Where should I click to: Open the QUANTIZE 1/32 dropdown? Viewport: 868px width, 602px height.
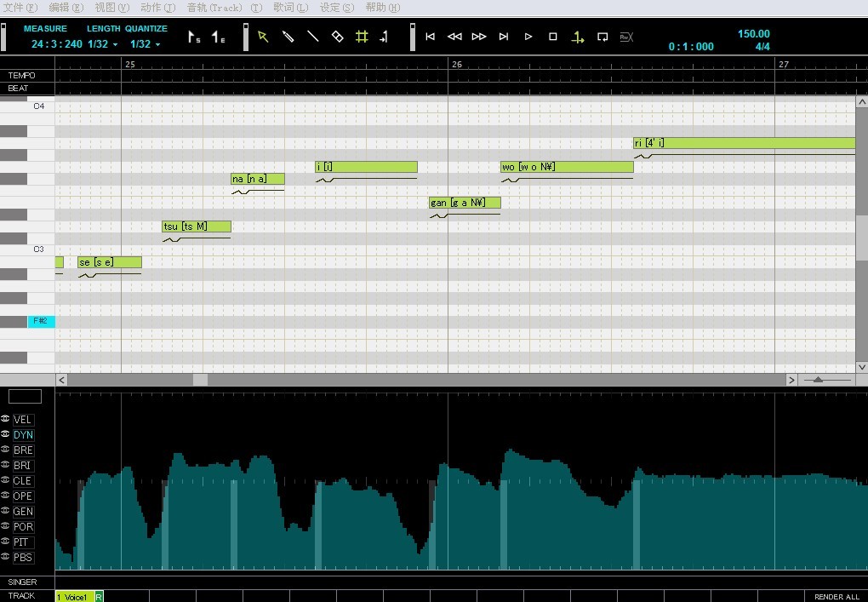[146, 44]
